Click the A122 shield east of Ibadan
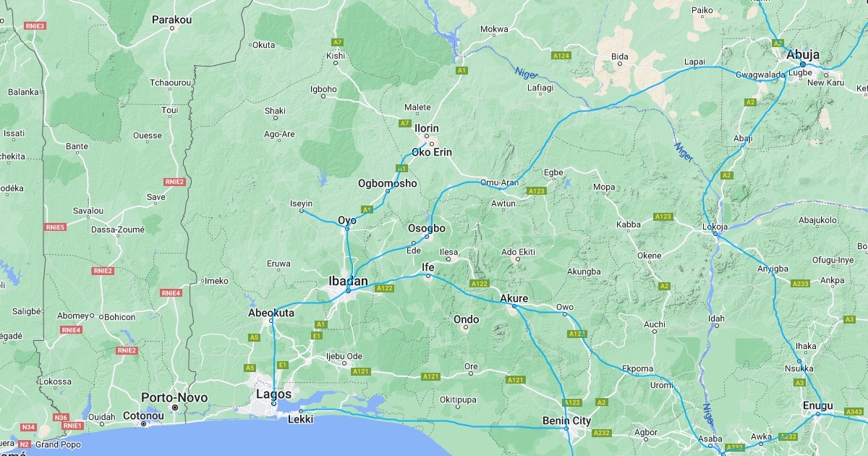Screen dimensions: 868x456 (385, 288)
